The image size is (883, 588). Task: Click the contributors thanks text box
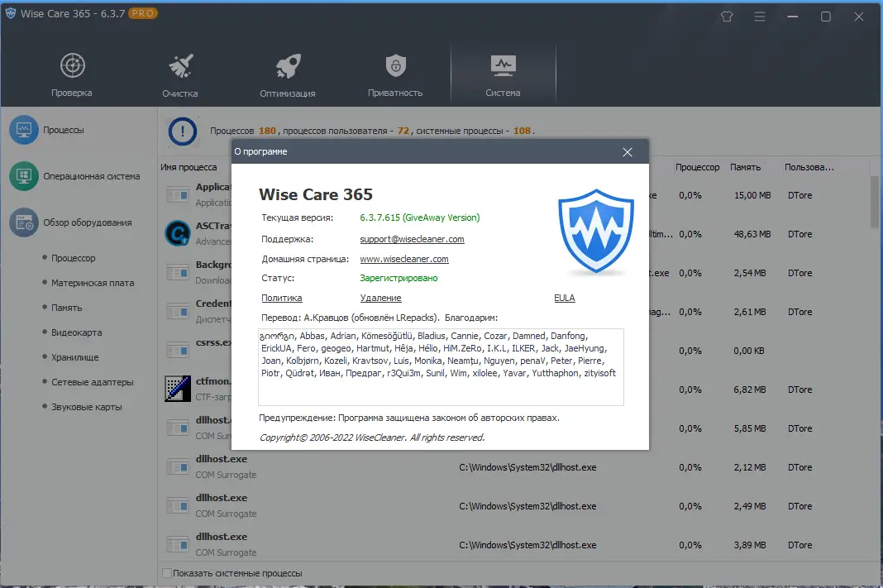tap(441, 366)
